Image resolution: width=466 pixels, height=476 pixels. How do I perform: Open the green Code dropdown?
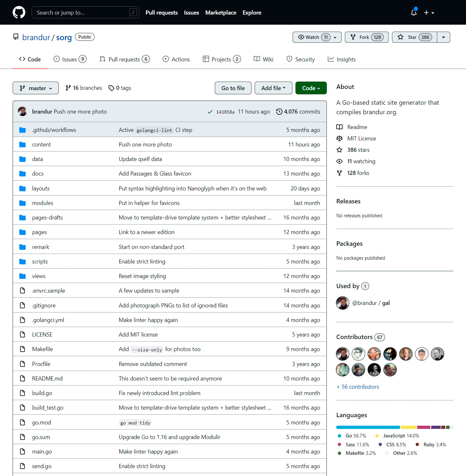pyautogui.click(x=311, y=88)
